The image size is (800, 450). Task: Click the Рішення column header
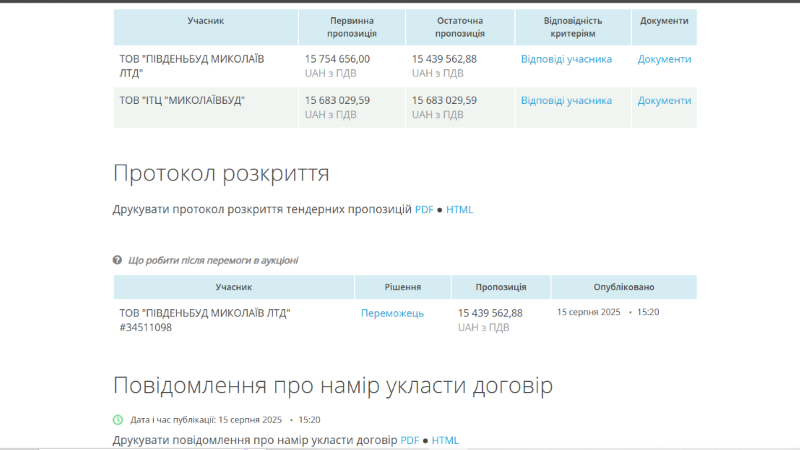pos(403,287)
